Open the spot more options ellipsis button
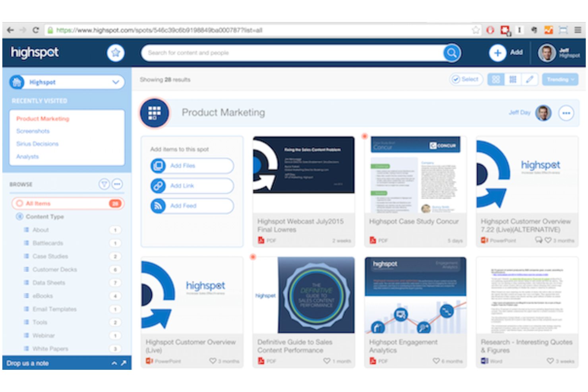Image resolution: width=588 pixels, height=392 pixels. click(x=566, y=113)
